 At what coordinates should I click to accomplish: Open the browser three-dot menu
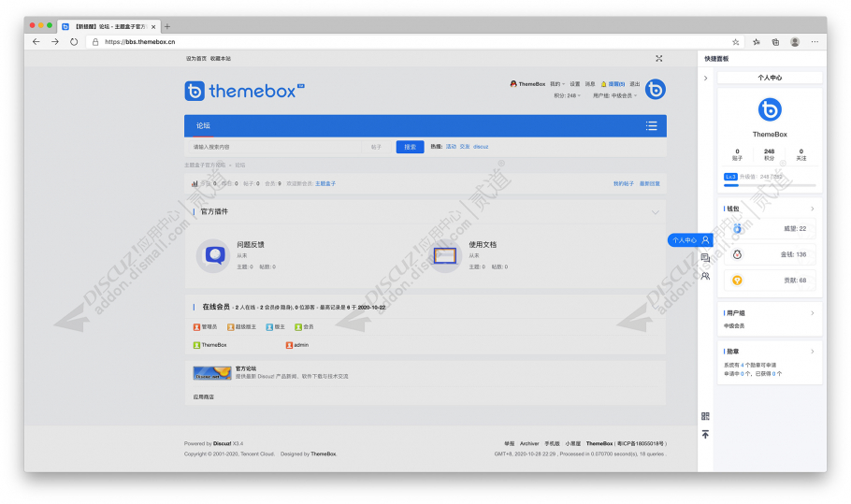click(x=815, y=42)
